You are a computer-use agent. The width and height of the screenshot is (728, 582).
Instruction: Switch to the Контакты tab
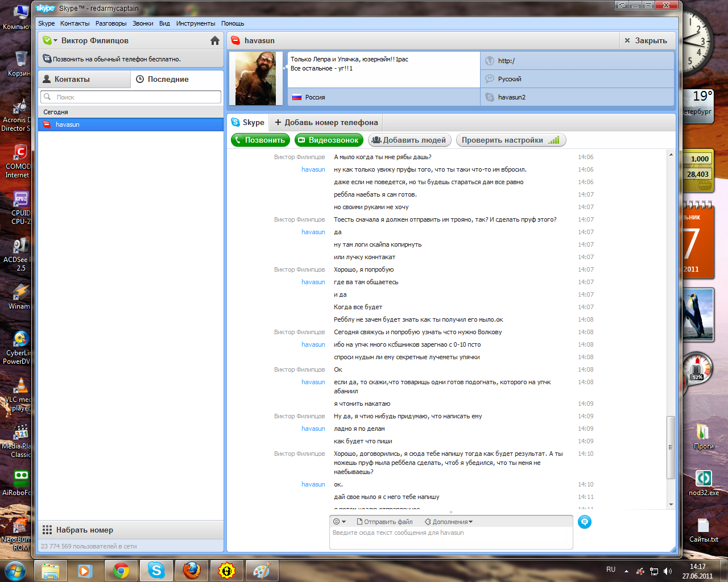(84, 79)
